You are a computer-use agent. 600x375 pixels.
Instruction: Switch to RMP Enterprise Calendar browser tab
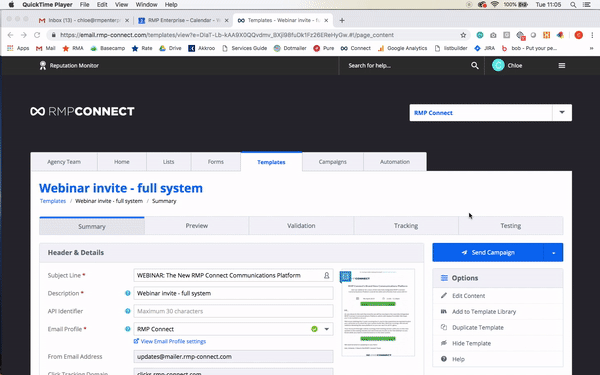click(x=182, y=20)
